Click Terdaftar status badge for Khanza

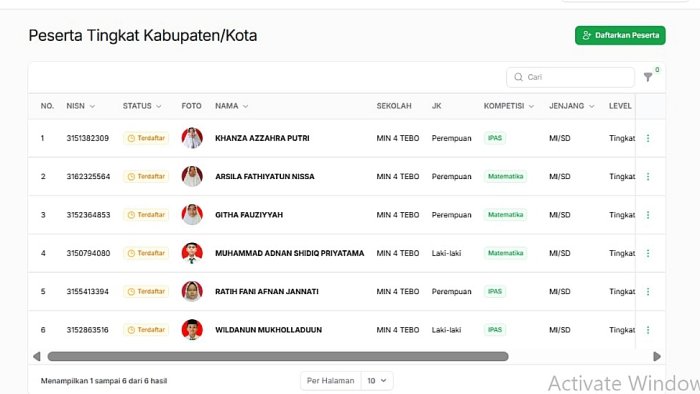click(146, 138)
